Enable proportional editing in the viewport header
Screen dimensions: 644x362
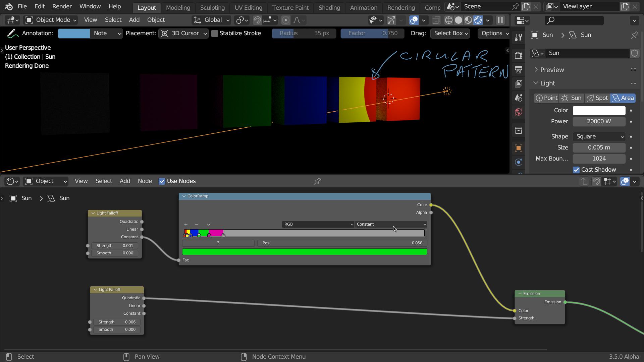tap(286, 20)
